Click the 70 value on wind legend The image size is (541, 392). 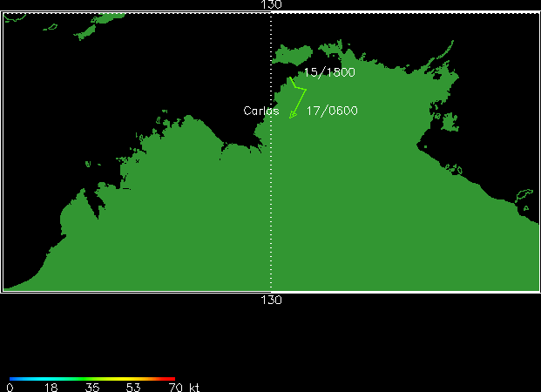pos(176,388)
